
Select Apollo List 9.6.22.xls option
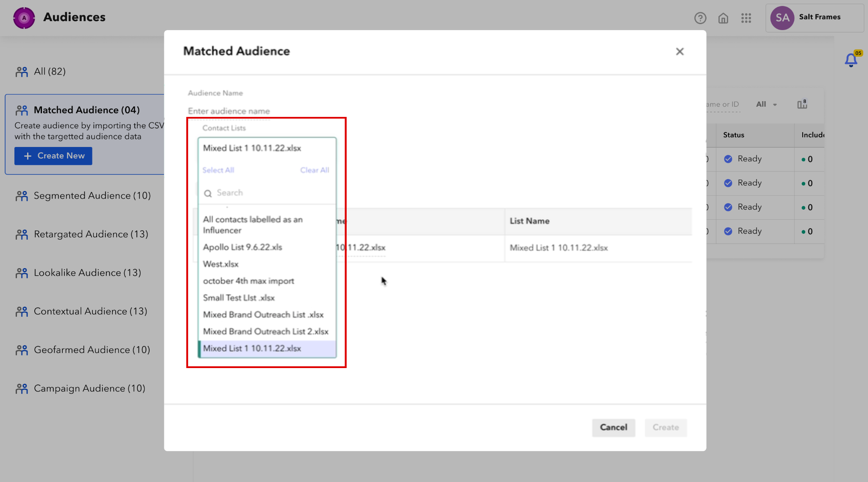point(242,247)
